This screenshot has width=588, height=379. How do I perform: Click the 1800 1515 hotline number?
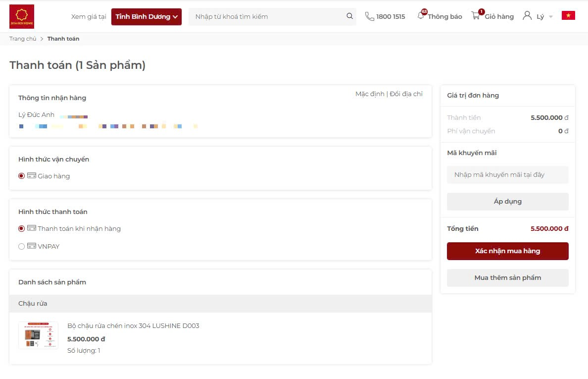391,16
